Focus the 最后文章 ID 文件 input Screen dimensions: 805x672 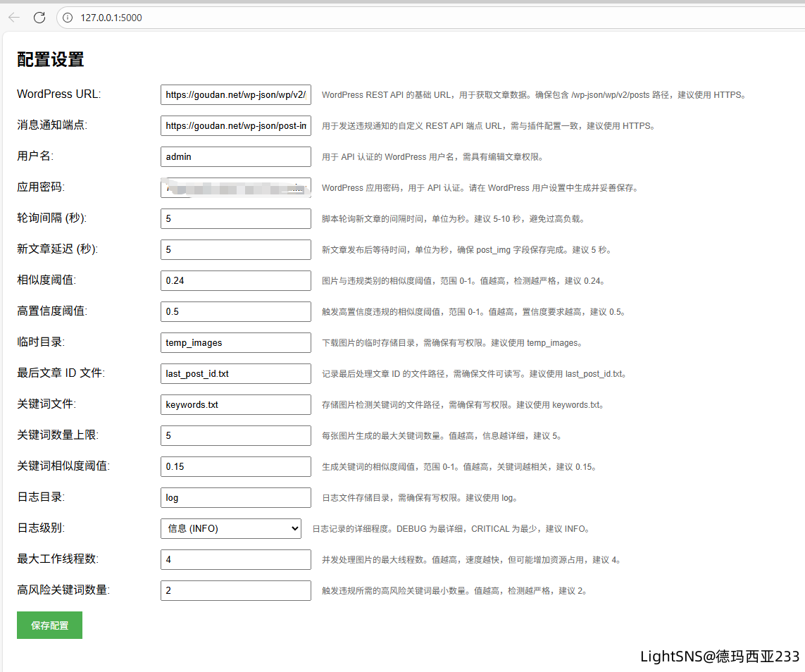coord(236,373)
